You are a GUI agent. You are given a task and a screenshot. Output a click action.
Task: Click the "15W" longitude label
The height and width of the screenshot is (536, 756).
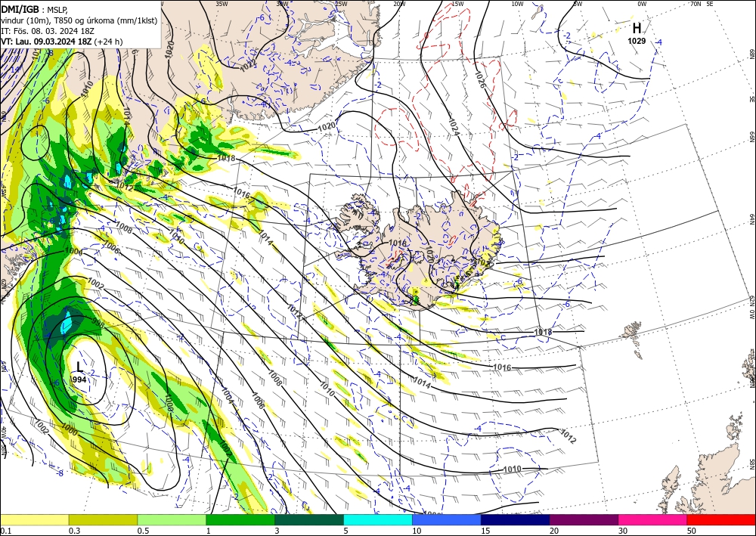[x=457, y=3]
